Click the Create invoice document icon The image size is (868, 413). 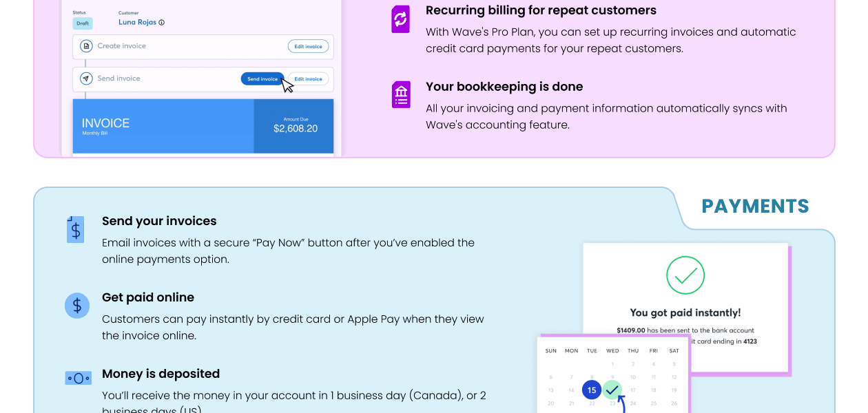86,46
